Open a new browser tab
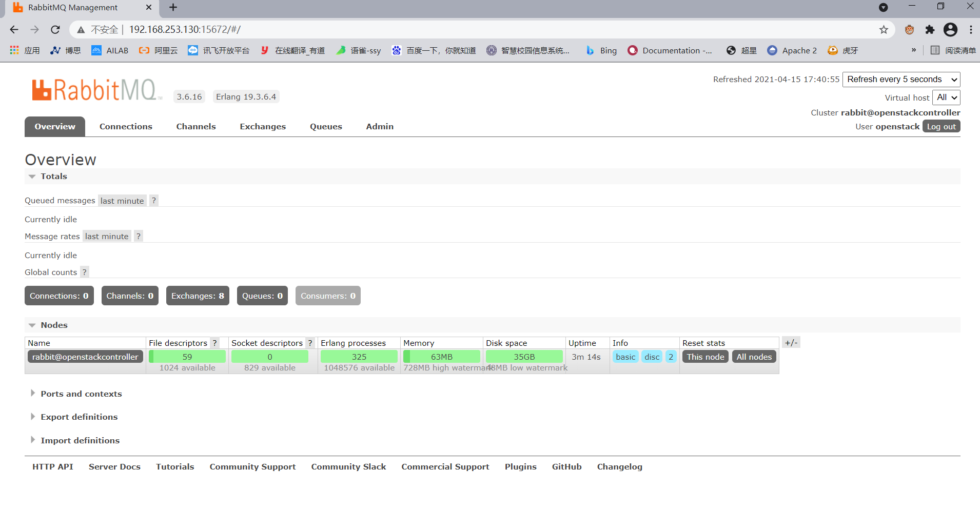This screenshot has height=508, width=980. [173, 7]
